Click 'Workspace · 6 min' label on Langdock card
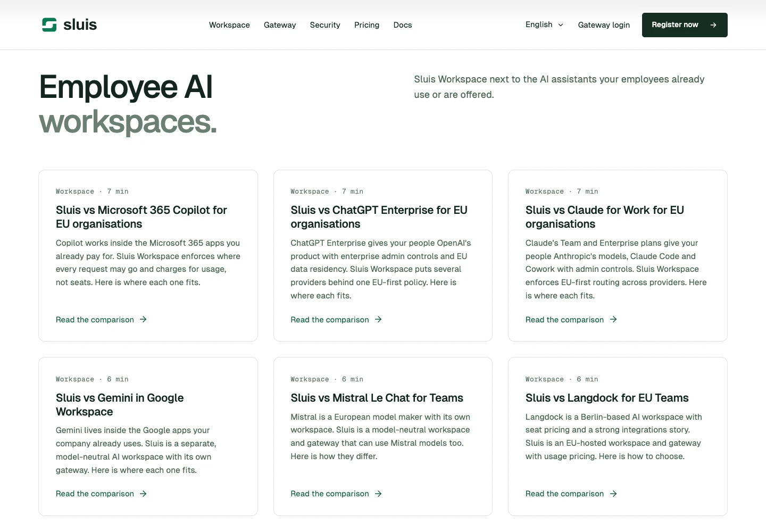 562,379
